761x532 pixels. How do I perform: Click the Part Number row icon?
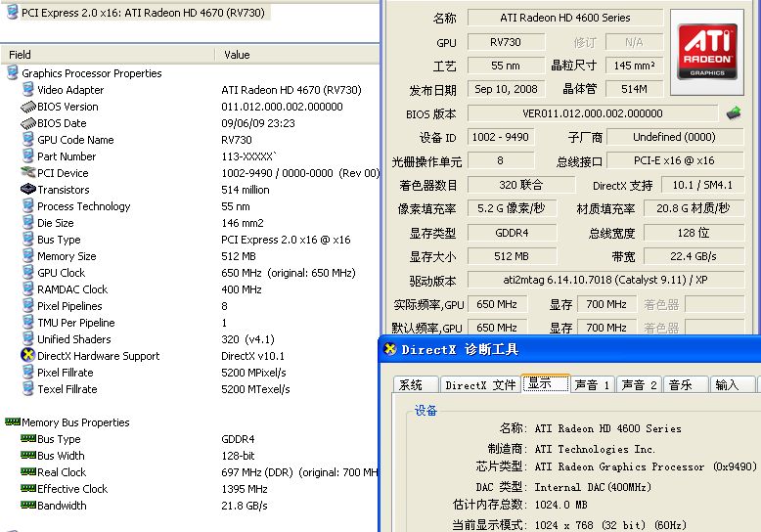[x=28, y=155]
